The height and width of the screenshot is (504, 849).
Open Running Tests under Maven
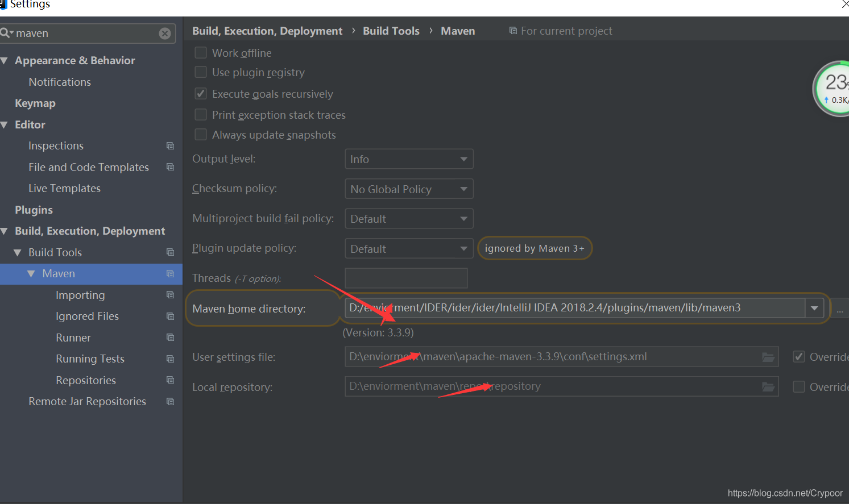90,359
